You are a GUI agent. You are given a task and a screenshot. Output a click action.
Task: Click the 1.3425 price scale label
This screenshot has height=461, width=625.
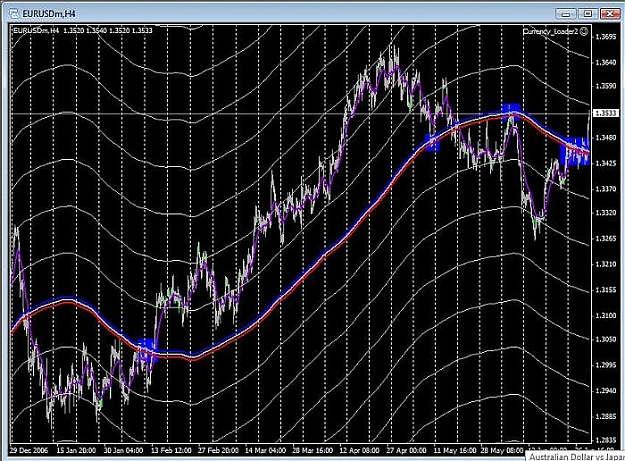click(x=605, y=163)
